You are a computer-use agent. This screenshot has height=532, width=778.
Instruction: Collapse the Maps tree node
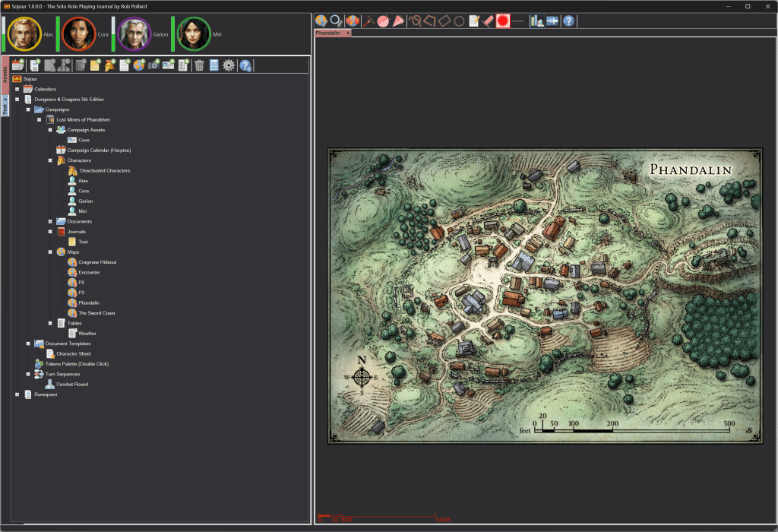coord(50,252)
